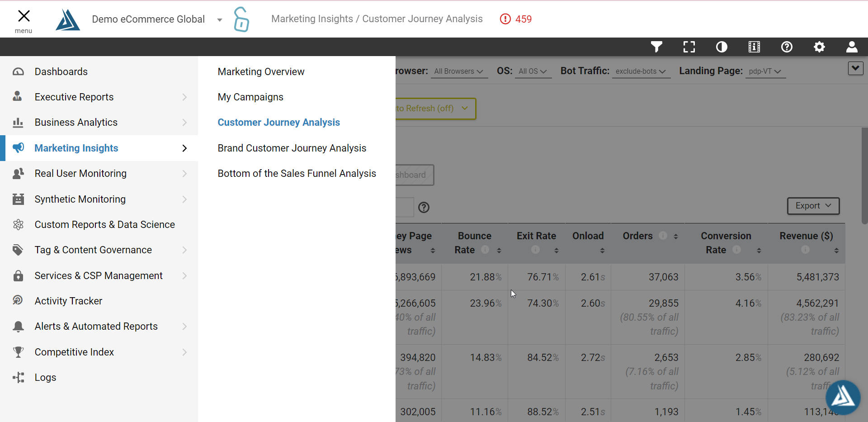Image resolution: width=868 pixels, height=422 pixels.
Task: Click the Dashboards gauge icon
Action: 18,71
